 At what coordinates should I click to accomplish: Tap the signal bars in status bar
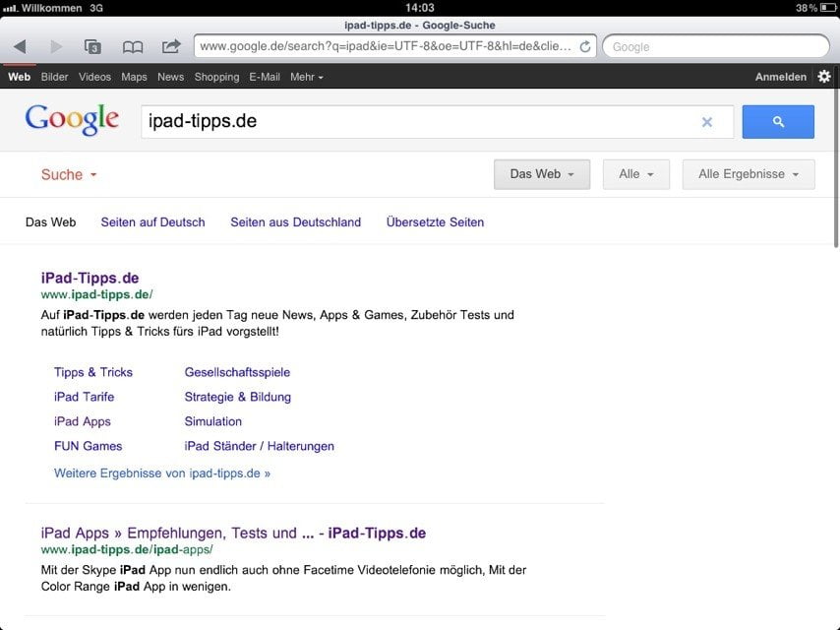(x=10, y=9)
